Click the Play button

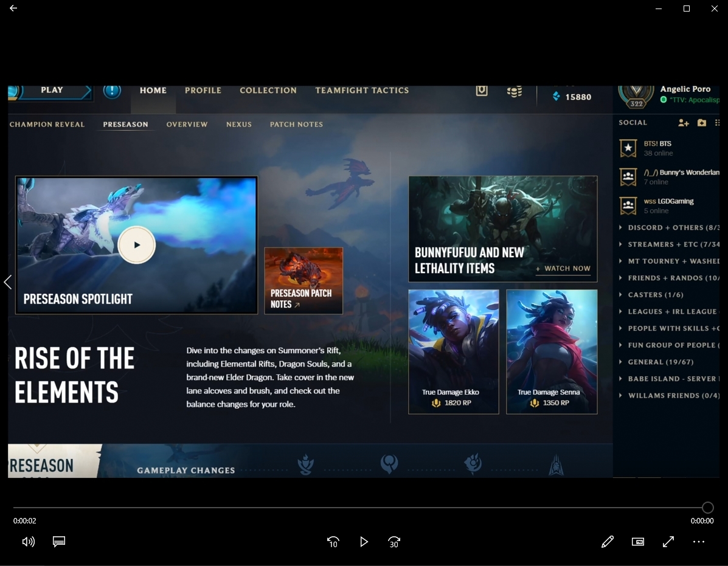click(52, 91)
